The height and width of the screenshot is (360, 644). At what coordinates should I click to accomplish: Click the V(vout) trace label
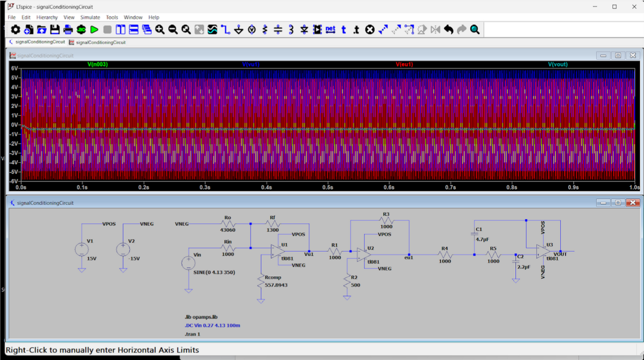tap(557, 64)
